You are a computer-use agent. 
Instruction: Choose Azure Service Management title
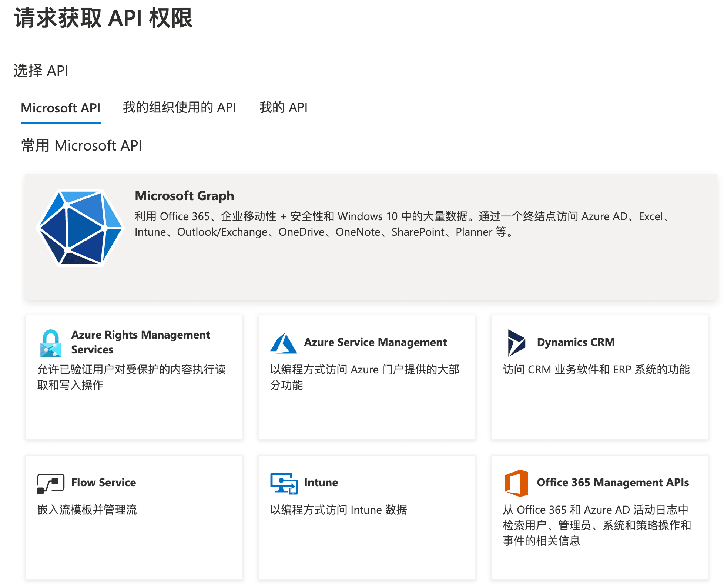[375, 342]
